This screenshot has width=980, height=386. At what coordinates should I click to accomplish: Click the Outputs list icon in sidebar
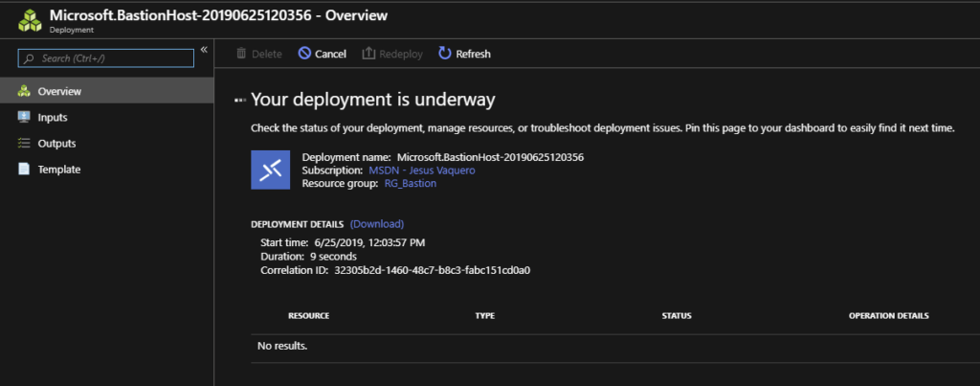pyautogui.click(x=24, y=144)
